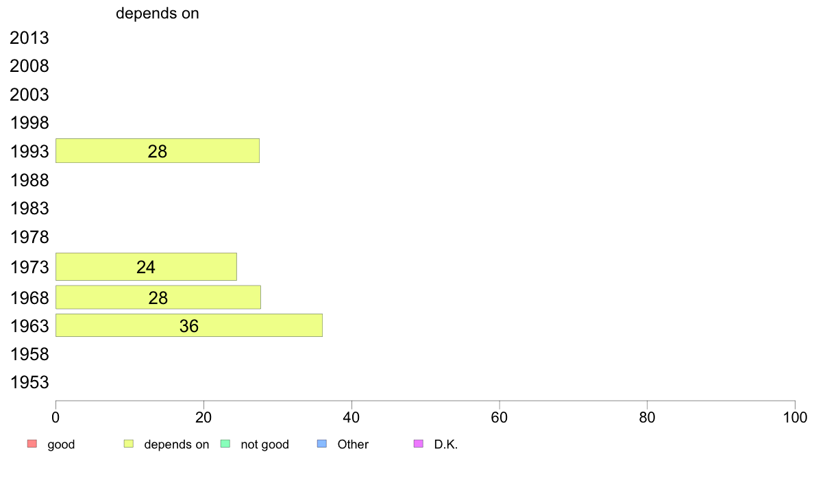
Task: Select the 1963 bar showing 36
Action: tap(189, 325)
